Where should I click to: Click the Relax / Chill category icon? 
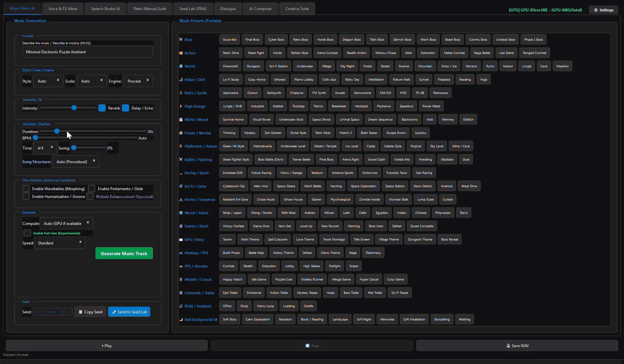[181, 80]
